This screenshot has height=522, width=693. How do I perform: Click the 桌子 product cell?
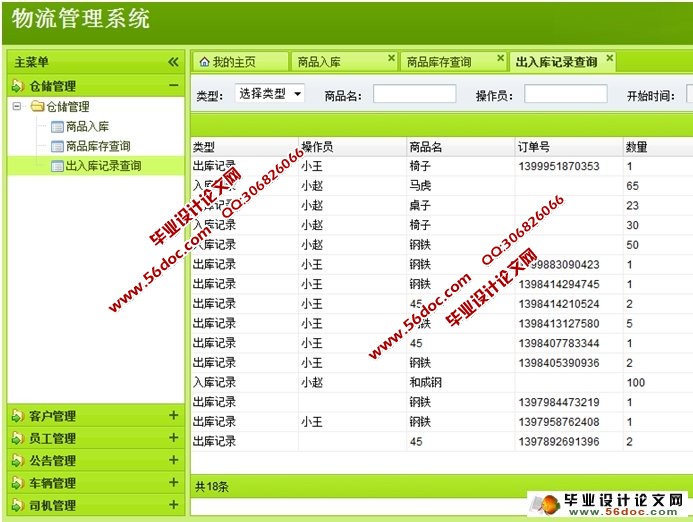tap(420, 206)
